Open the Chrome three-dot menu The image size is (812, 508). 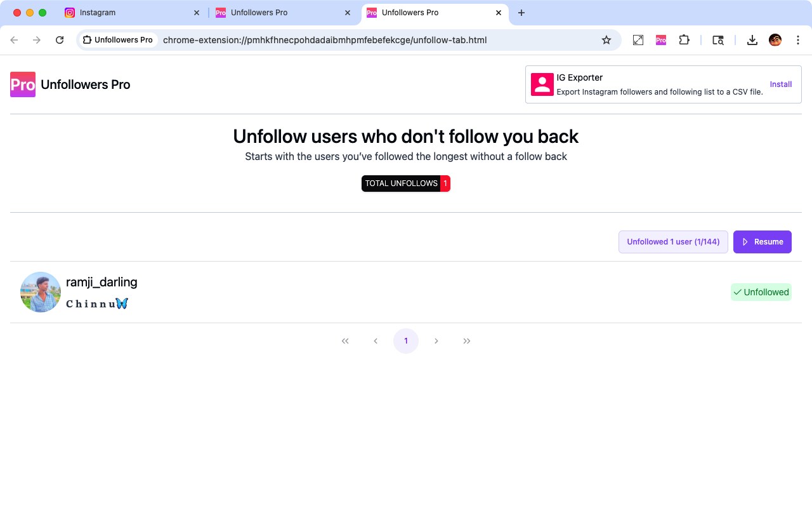(x=798, y=40)
